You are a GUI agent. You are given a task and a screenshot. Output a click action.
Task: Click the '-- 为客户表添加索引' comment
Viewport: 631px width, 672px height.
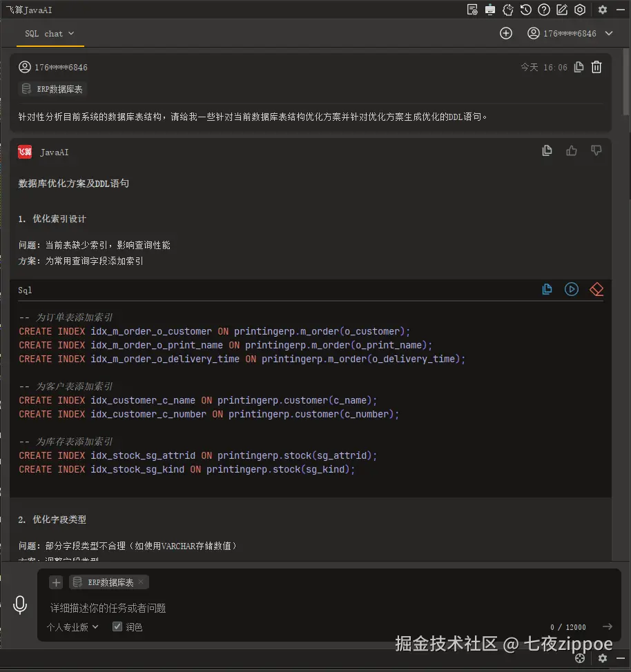point(66,386)
